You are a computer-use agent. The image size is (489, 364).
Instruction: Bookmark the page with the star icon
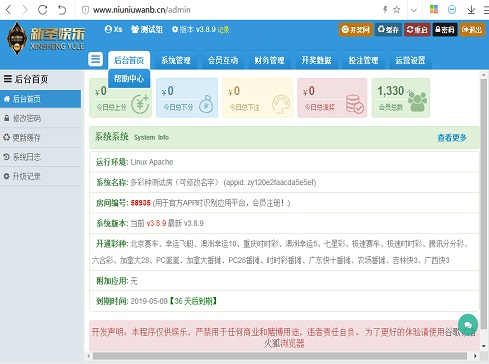tap(396, 9)
